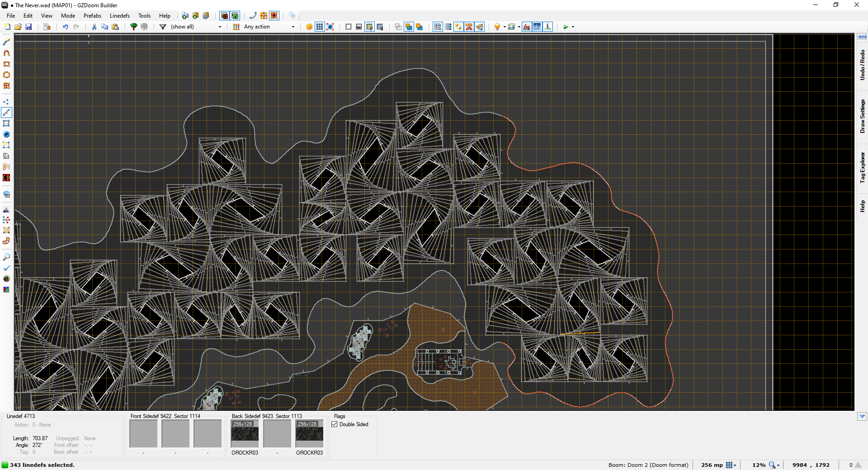The image size is (868, 470).
Task: Click back sidedef upper OROCKR03 texture
Action: pos(245,434)
